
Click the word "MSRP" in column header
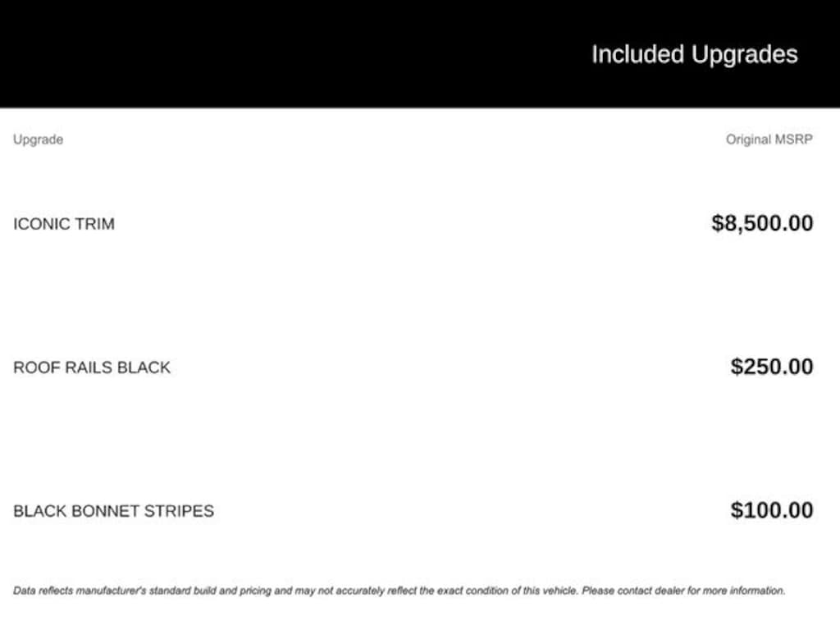(x=793, y=139)
